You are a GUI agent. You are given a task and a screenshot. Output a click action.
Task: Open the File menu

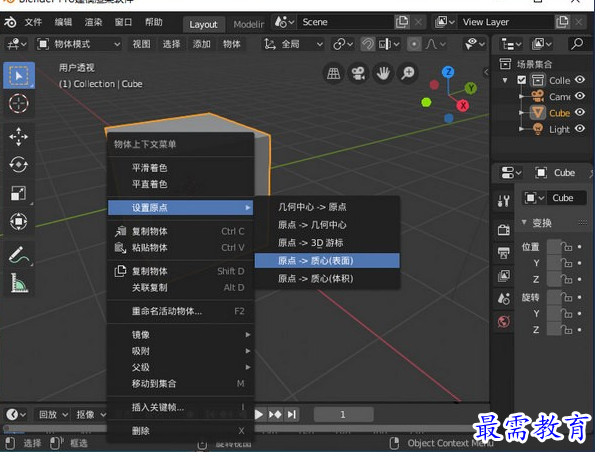[34, 22]
